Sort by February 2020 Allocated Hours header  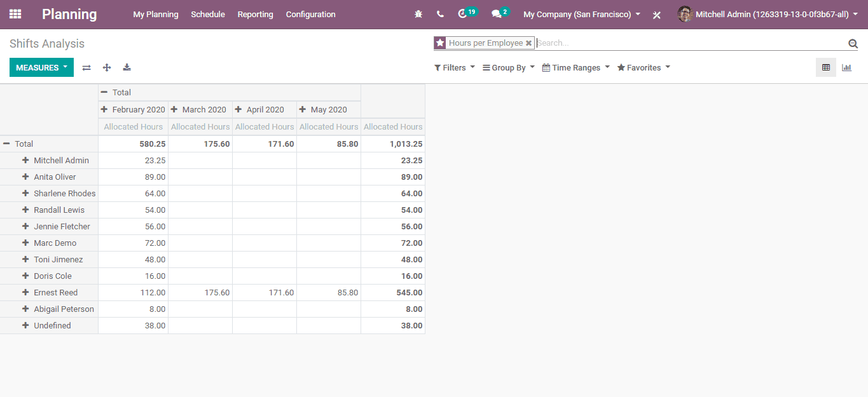coord(133,126)
